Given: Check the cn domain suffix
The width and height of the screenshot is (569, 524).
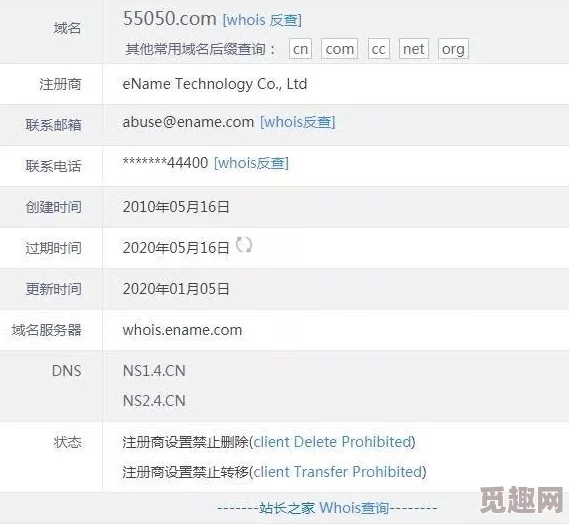Looking at the screenshot, I should coord(300,49).
